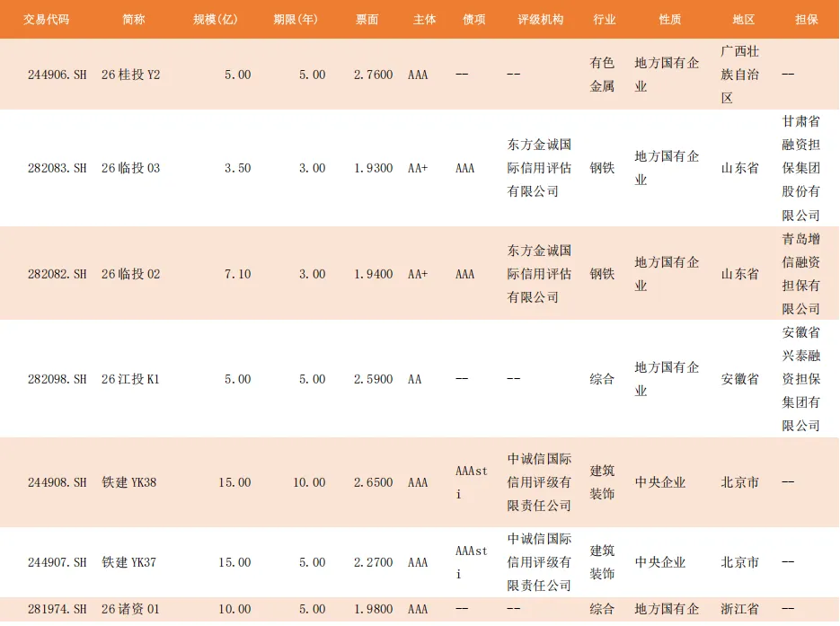Click AAAsti rating in 铁建YK38 row
The image size is (840, 626).
click(x=472, y=482)
